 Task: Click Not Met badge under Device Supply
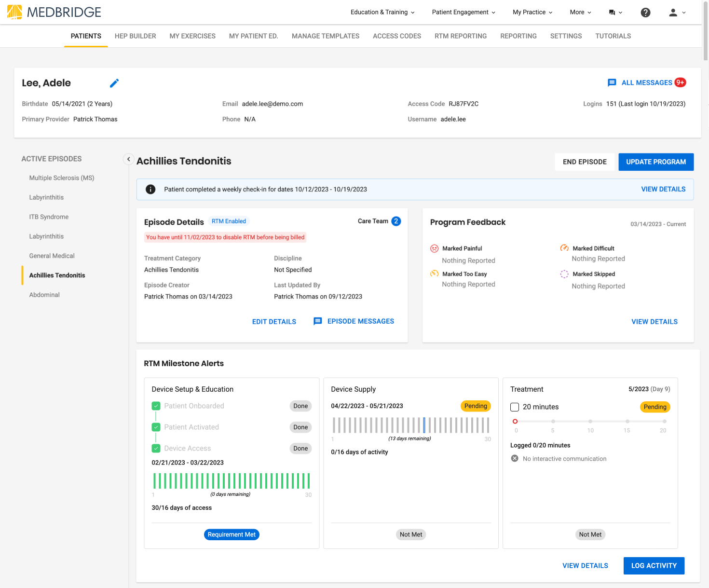point(411,534)
